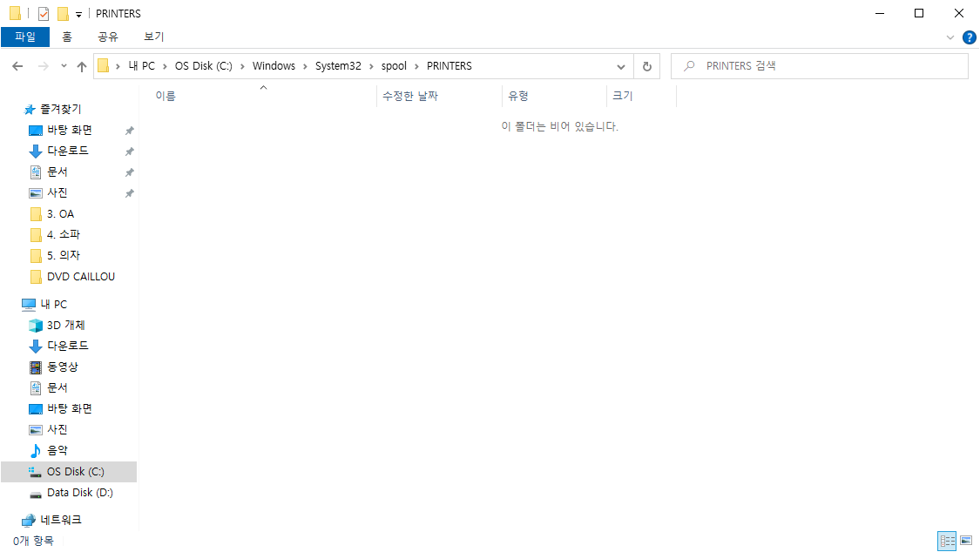The width and height of the screenshot is (980, 552).
Task: Select 즐겨찾기 in the navigation pane
Action: [61, 110]
